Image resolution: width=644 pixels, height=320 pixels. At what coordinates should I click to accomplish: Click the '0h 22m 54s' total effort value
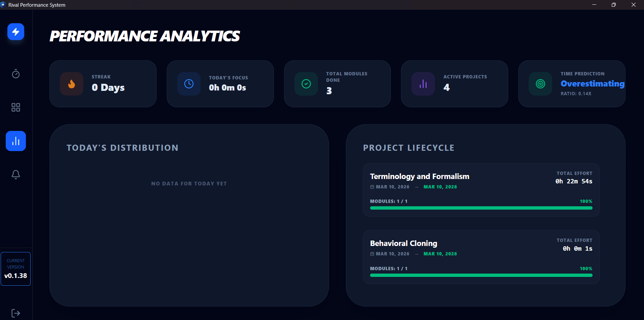tap(574, 181)
